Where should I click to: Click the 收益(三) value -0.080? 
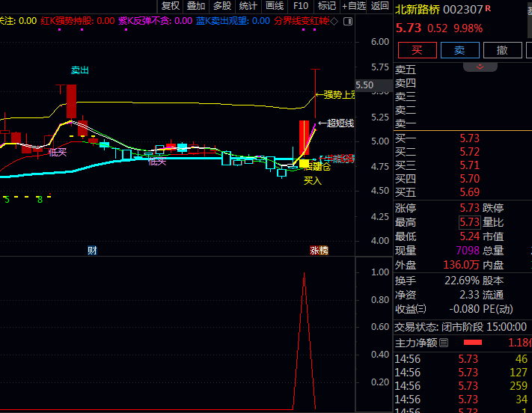[464, 309]
